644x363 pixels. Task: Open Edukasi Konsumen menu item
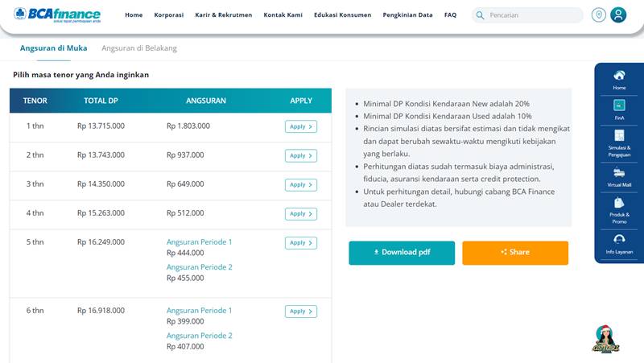(x=343, y=14)
